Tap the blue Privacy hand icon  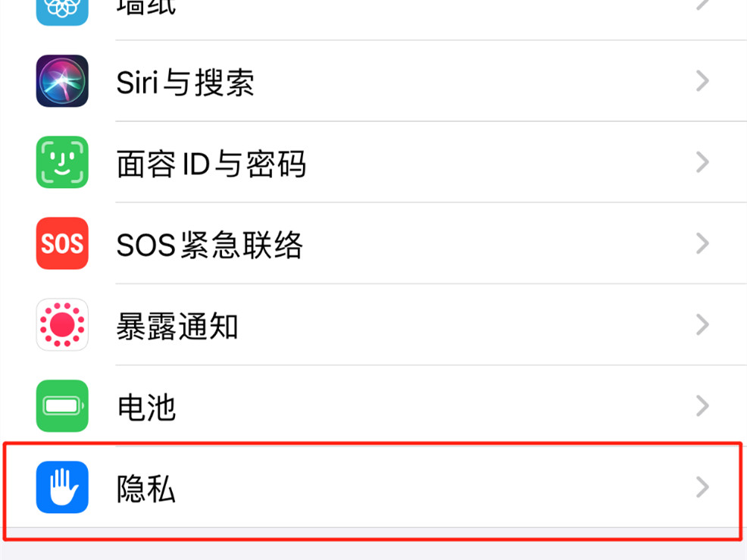[62, 487]
